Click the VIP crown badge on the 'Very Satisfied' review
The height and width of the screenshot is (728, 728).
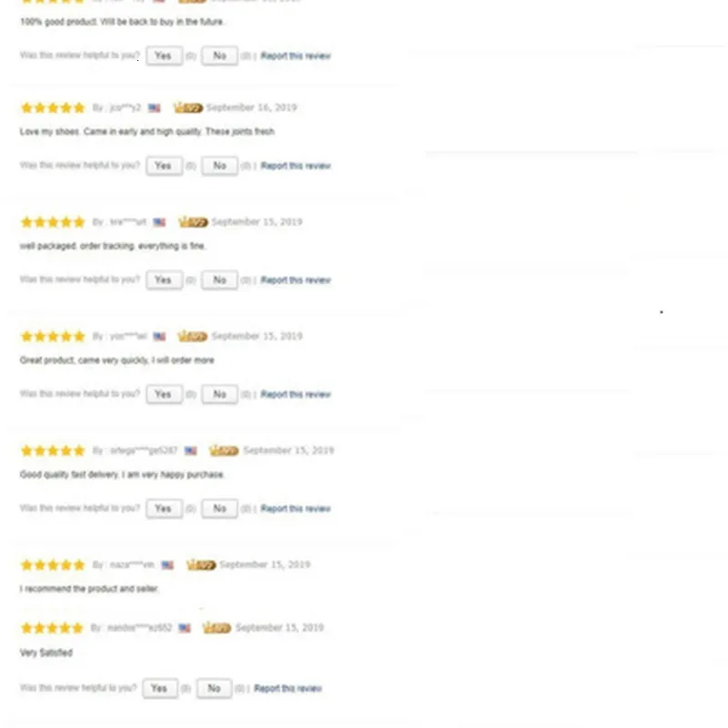(x=217, y=628)
